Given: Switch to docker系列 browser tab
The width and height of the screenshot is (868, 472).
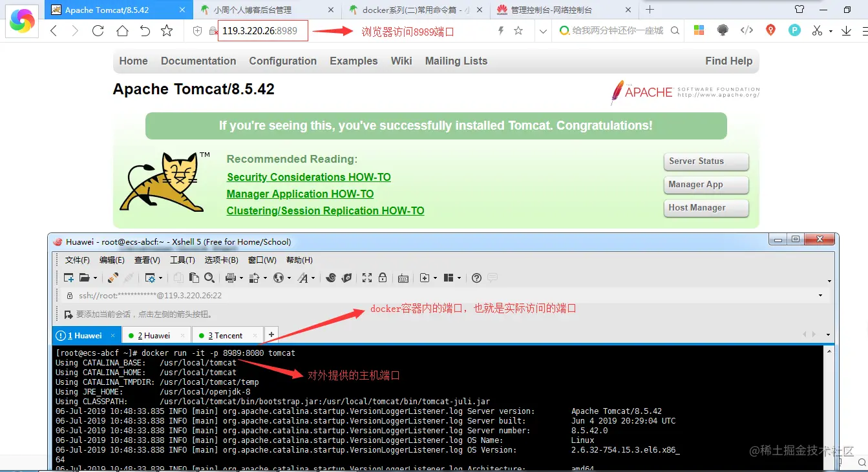Looking at the screenshot, I should (x=414, y=10).
